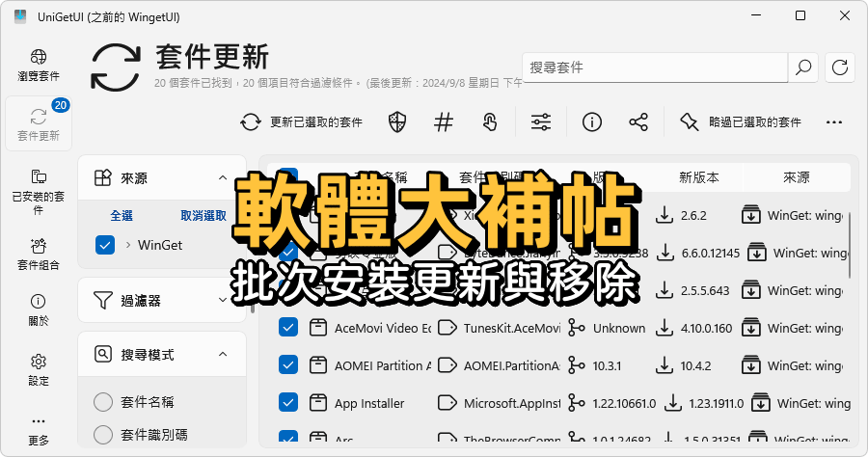Click the 來源 column header in table
The image size is (868, 457).
tap(796, 177)
